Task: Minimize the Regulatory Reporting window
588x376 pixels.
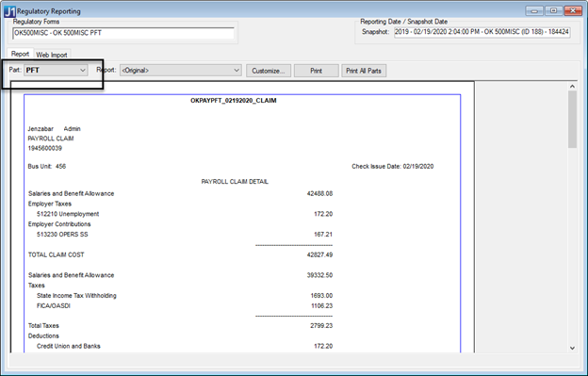Action: [x=534, y=11]
